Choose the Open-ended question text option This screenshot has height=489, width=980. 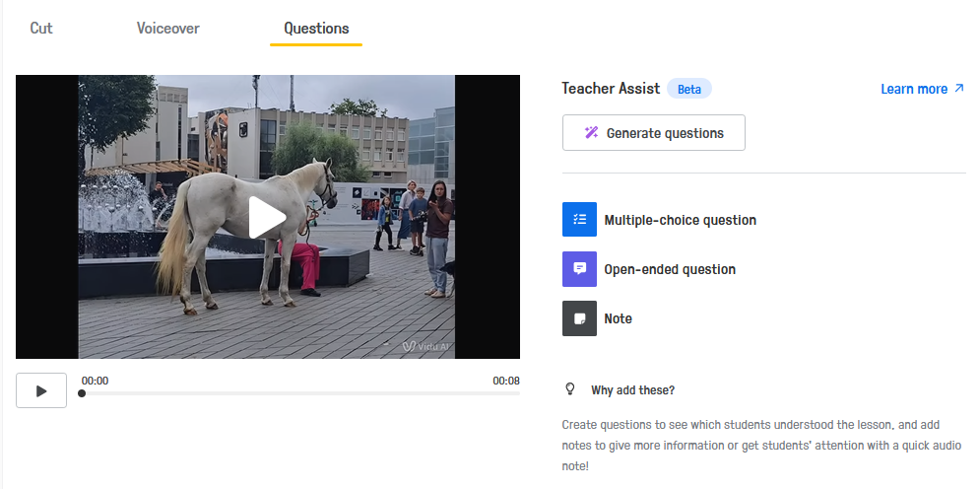[x=670, y=269]
